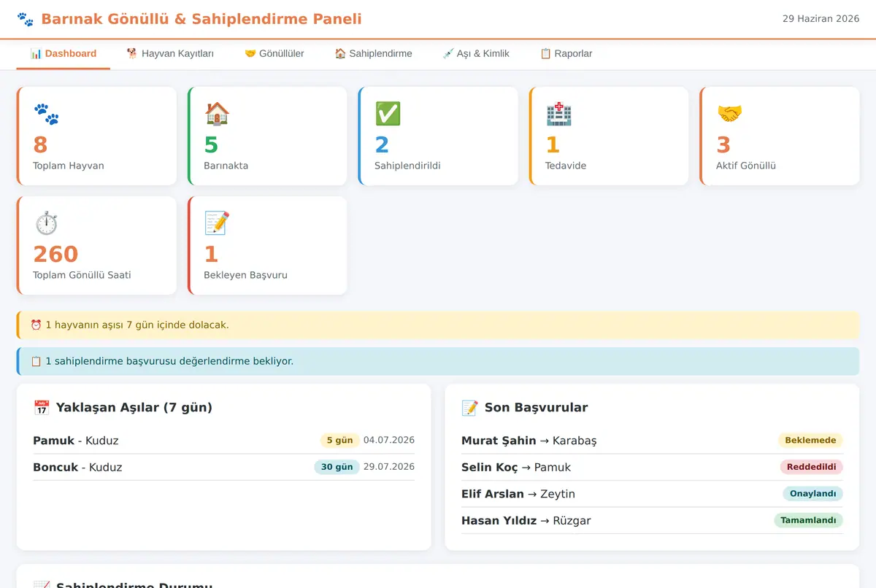Click the Toplam Gönüllü Saati value 260

[55, 254]
